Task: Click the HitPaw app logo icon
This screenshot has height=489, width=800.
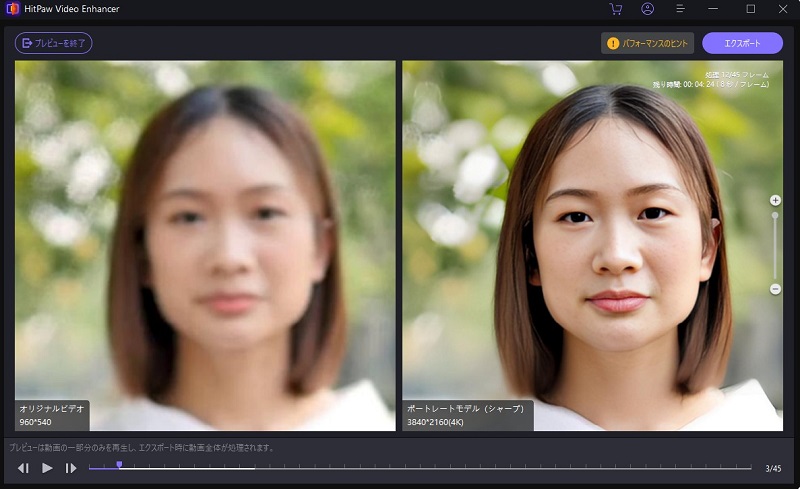Action: (x=12, y=9)
